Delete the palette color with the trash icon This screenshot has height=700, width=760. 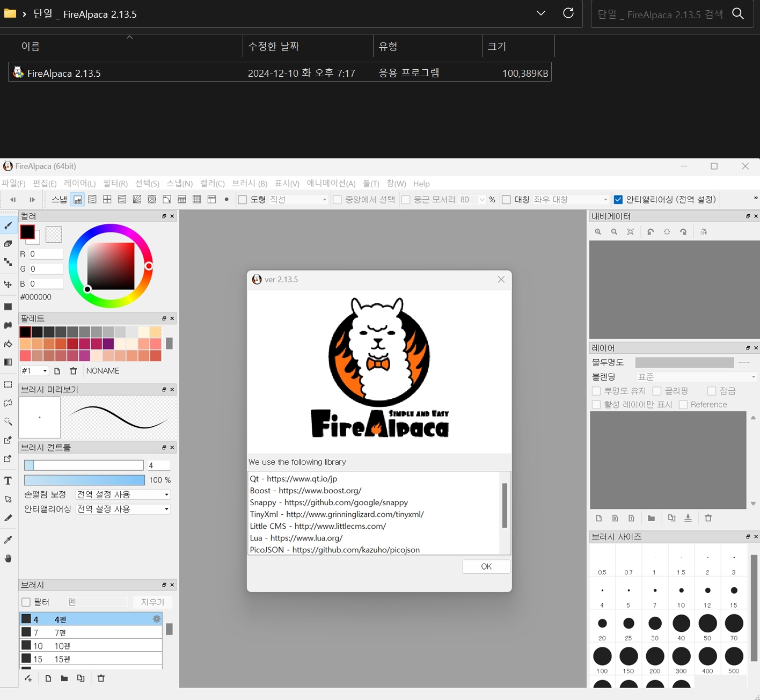pos(74,371)
